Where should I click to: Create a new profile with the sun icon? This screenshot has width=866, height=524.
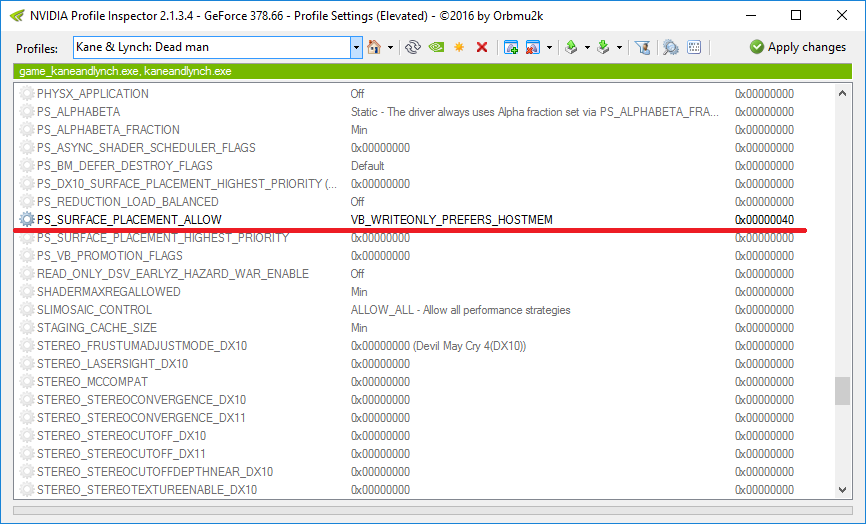click(x=459, y=47)
